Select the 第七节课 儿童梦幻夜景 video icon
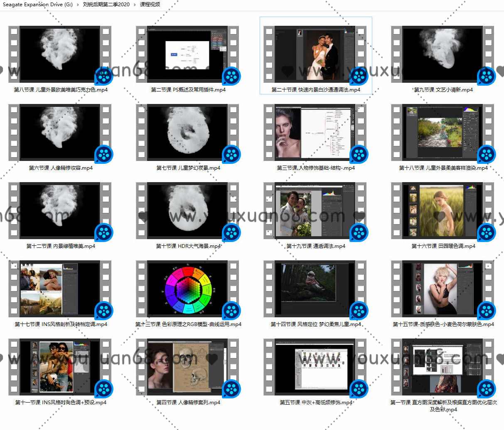 coord(187,132)
